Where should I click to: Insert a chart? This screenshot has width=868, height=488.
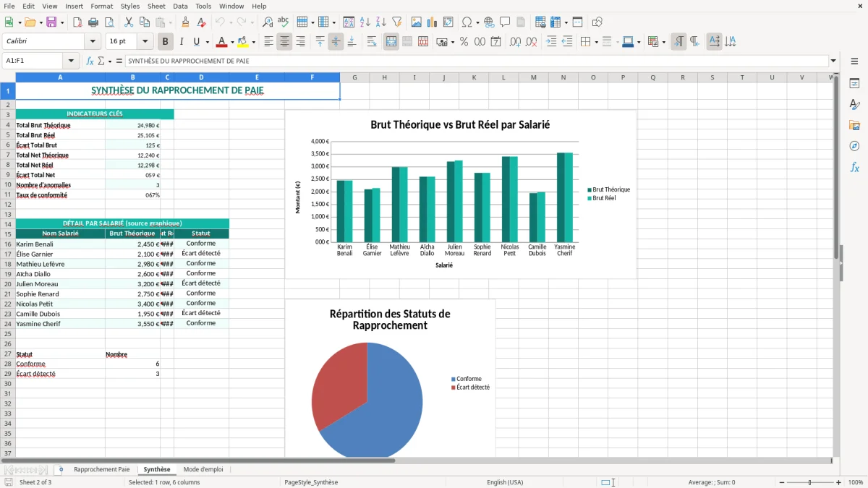pyautogui.click(x=433, y=22)
